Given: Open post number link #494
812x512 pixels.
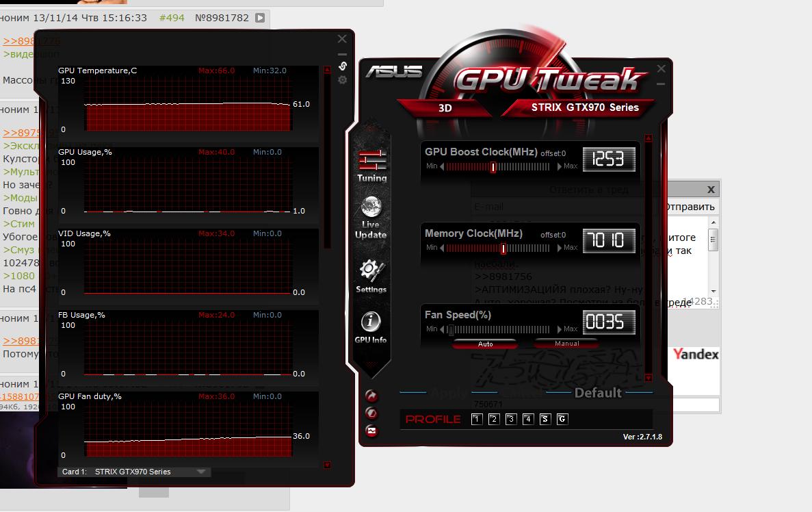Looking at the screenshot, I should tap(172, 18).
